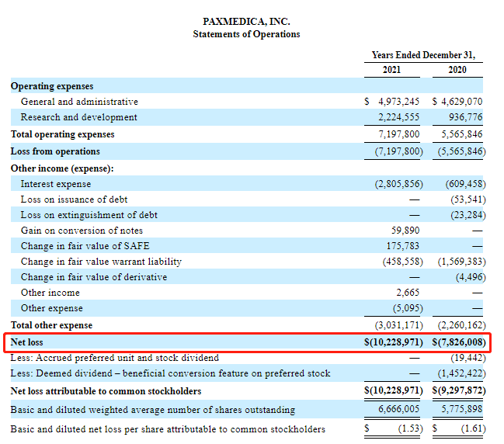Select the 2021 column header

click(x=391, y=70)
